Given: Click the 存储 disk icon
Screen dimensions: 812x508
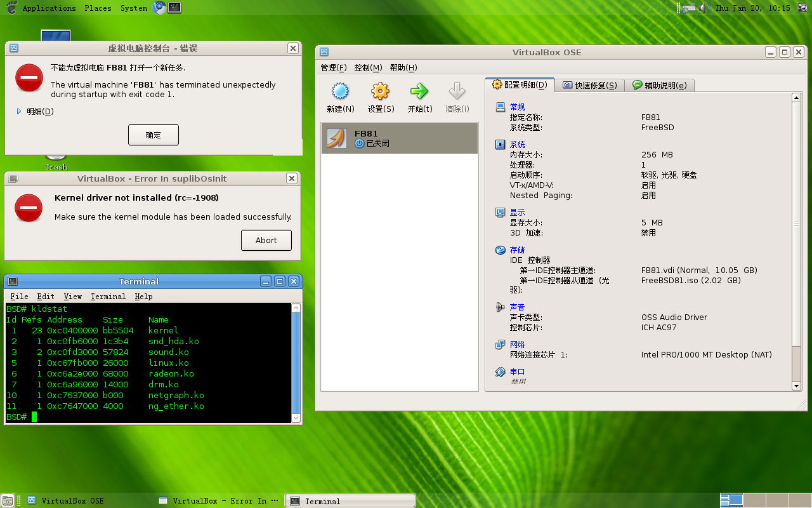Looking at the screenshot, I should click(501, 250).
